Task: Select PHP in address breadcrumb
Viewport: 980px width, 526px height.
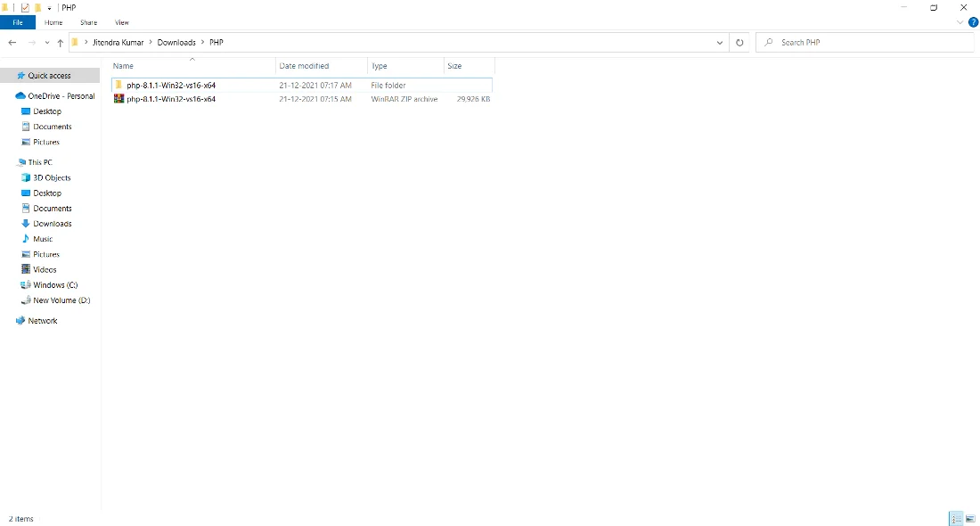Action: point(216,43)
